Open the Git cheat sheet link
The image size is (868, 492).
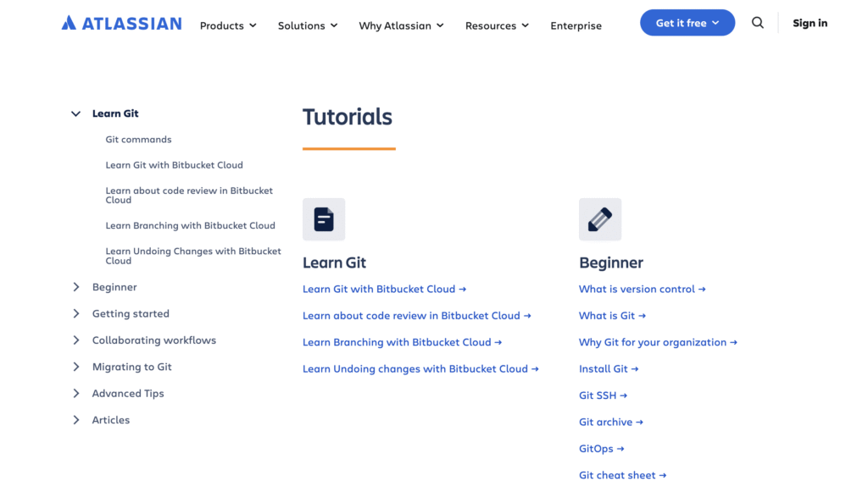coord(622,474)
